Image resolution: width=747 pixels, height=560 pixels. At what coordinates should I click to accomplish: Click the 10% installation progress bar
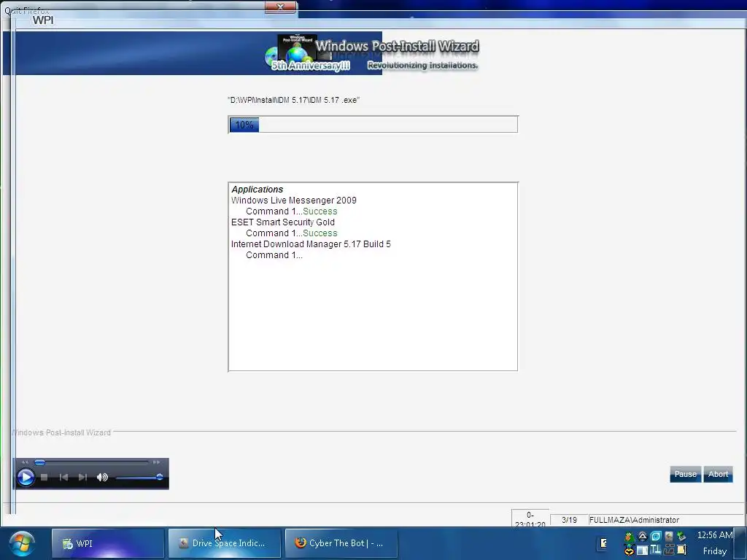click(x=373, y=125)
